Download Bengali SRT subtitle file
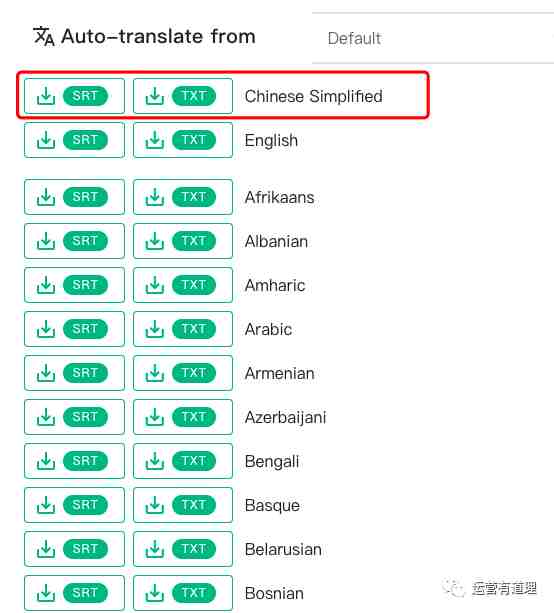This screenshot has width=554, height=613. [x=74, y=461]
